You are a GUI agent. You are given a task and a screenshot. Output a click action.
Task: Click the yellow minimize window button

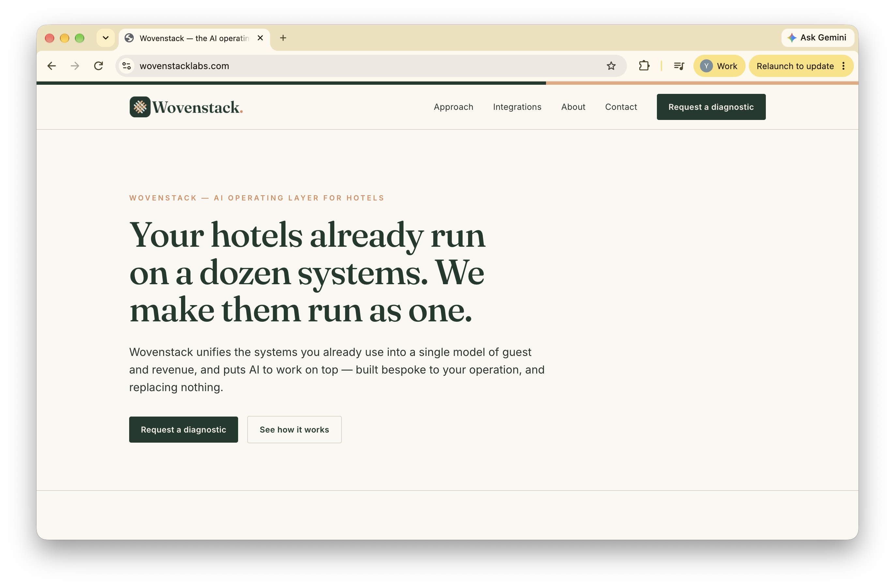(x=64, y=38)
